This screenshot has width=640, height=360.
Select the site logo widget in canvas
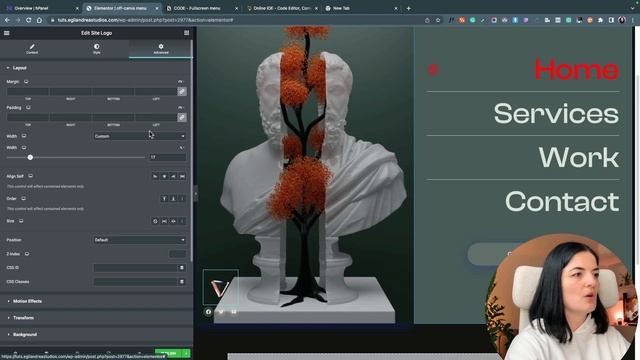pos(220,287)
